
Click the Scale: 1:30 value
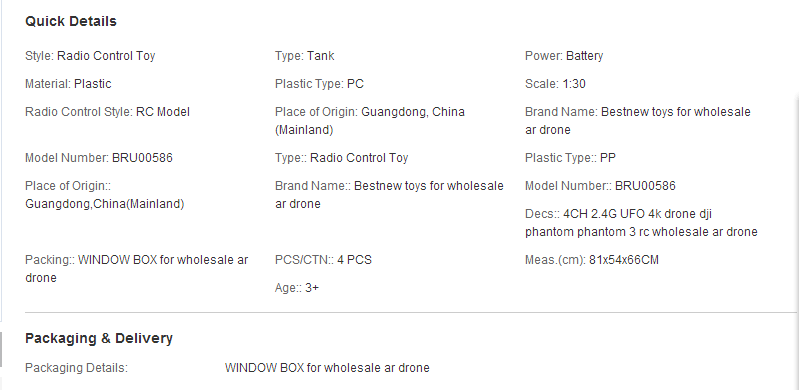(555, 84)
